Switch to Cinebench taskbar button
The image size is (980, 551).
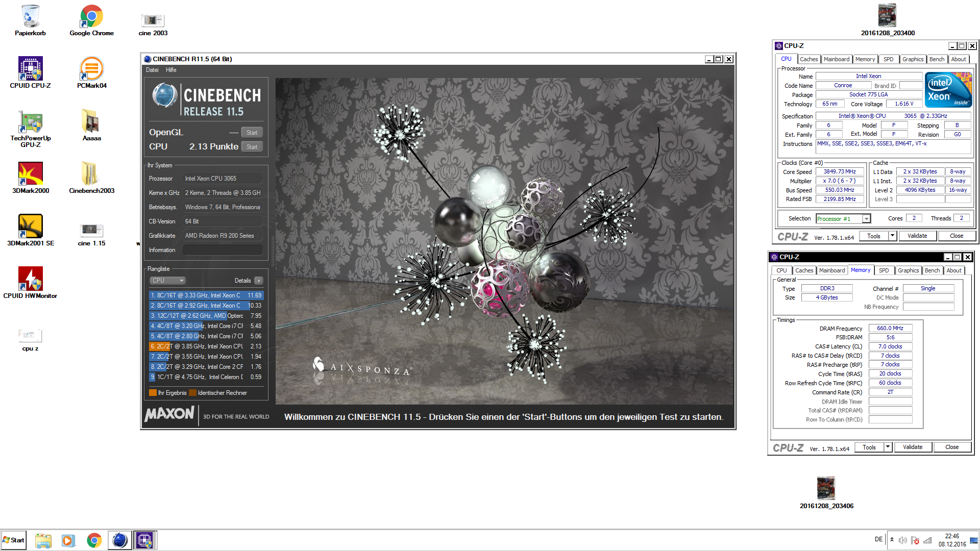[x=119, y=540]
